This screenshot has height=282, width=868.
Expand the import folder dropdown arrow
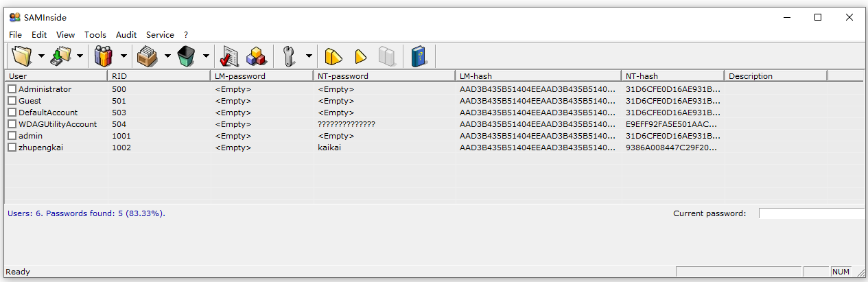[41, 56]
